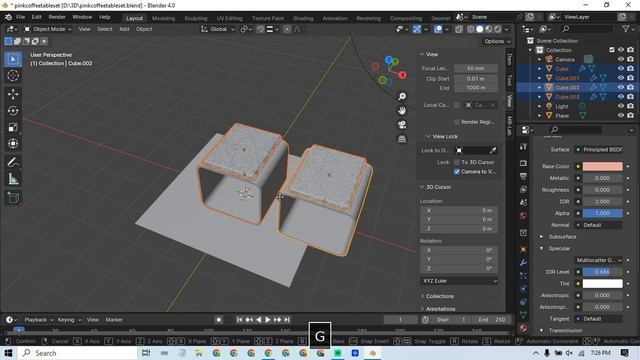The height and width of the screenshot is (360, 640).
Task: Open the Windows Start menu
Action: tap(8, 353)
